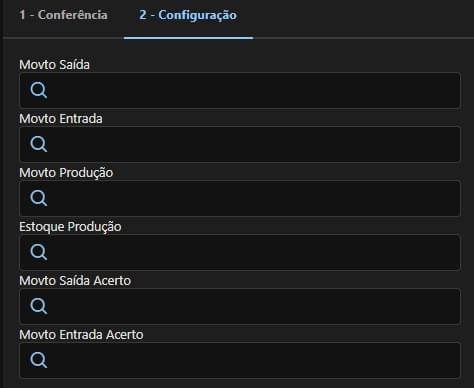Viewport: 474px width, 388px height.
Task: Click the Estoque Produção magnifier icon
Action: click(39, 252)
